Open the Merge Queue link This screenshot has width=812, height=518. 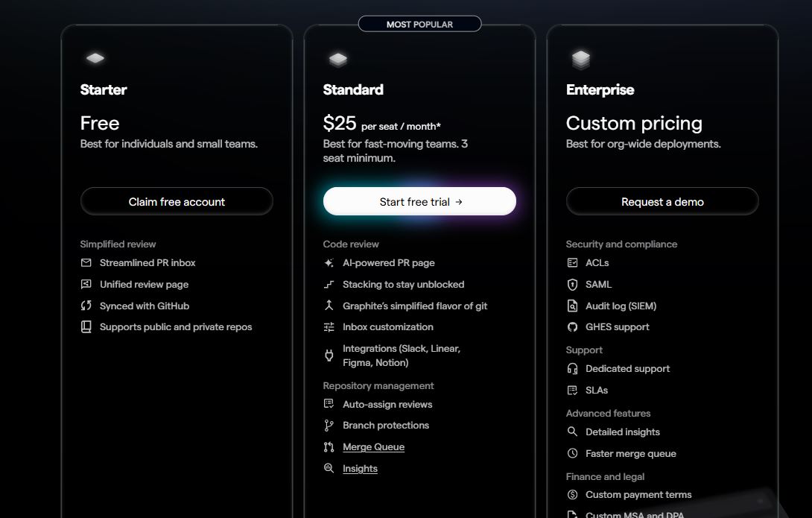pyautogui.click(x=373, y=447)
